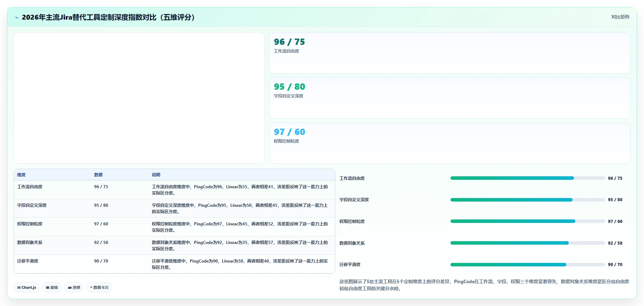Click the 对比矩阵 label in header
644x306 pixels.
click(620, 17)
